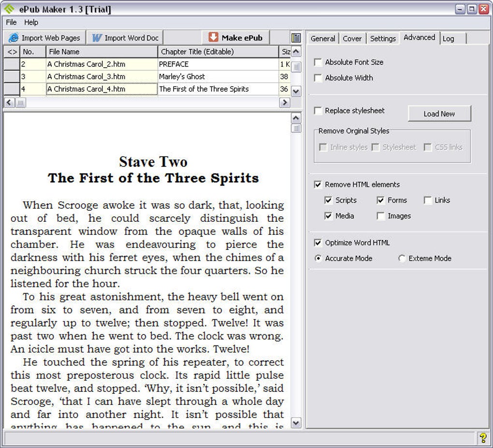Open the Help menu

tap(31, 22)
